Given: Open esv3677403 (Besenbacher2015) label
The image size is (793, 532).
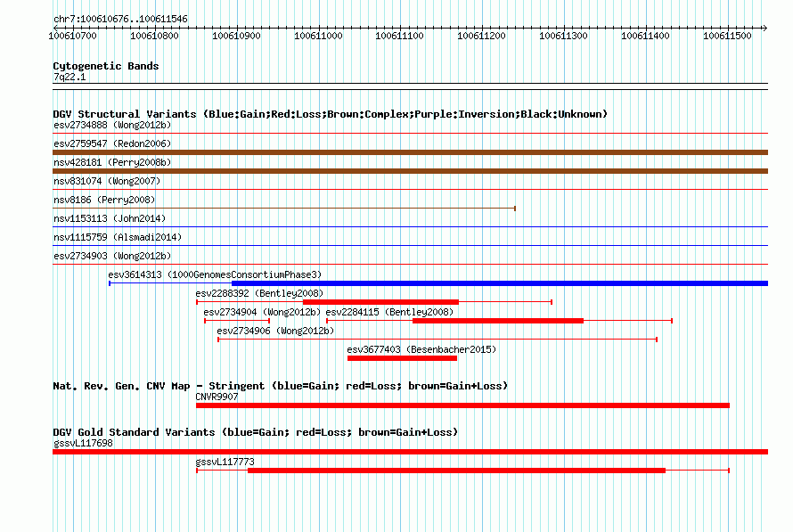Looking at the screenshot, I should pyautogui.click(x=421, y=349).
